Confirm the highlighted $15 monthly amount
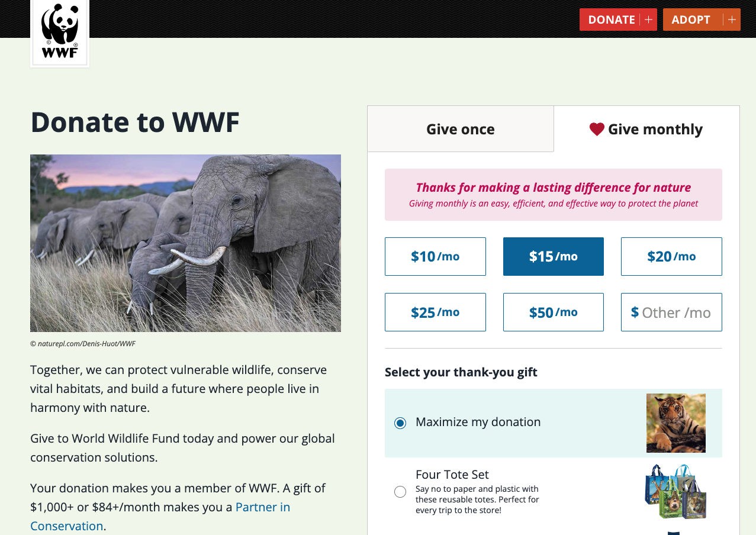The image size is (756, 535). (553, 256)
